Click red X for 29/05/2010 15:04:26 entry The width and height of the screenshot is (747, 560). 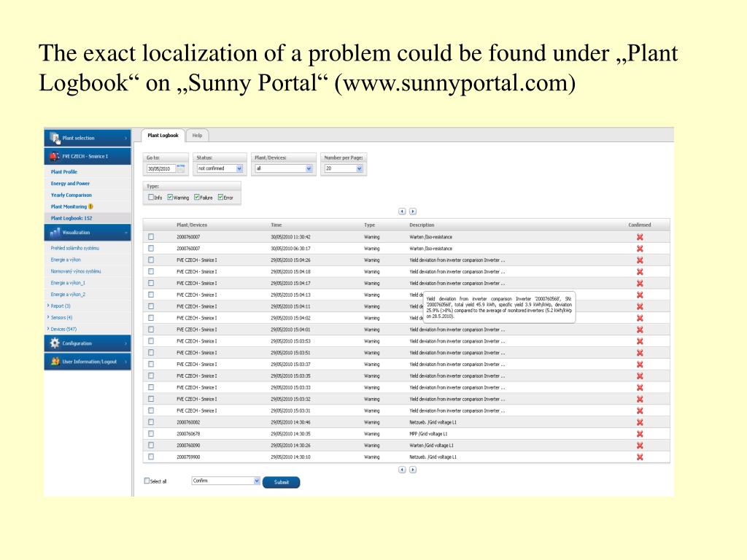640,260
